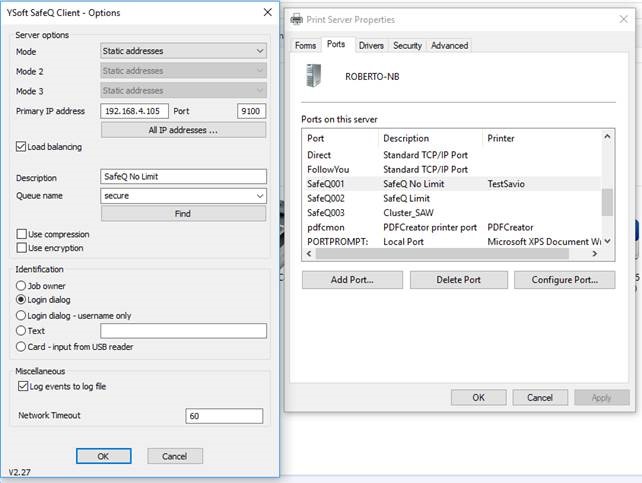
Task: Enable the Use encryption checkbox
Action: (21, 248)
